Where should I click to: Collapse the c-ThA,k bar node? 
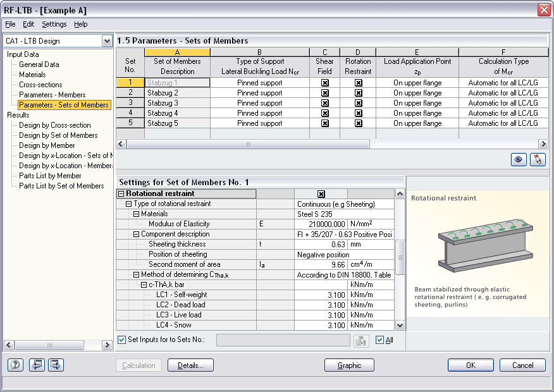coord(144,285)
